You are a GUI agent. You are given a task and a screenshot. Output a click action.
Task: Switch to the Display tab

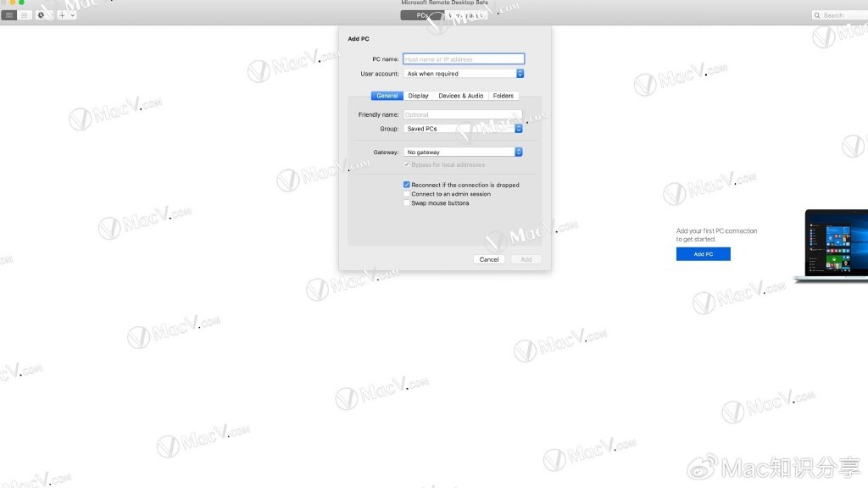pyautogui.click(x=419, y=96)
